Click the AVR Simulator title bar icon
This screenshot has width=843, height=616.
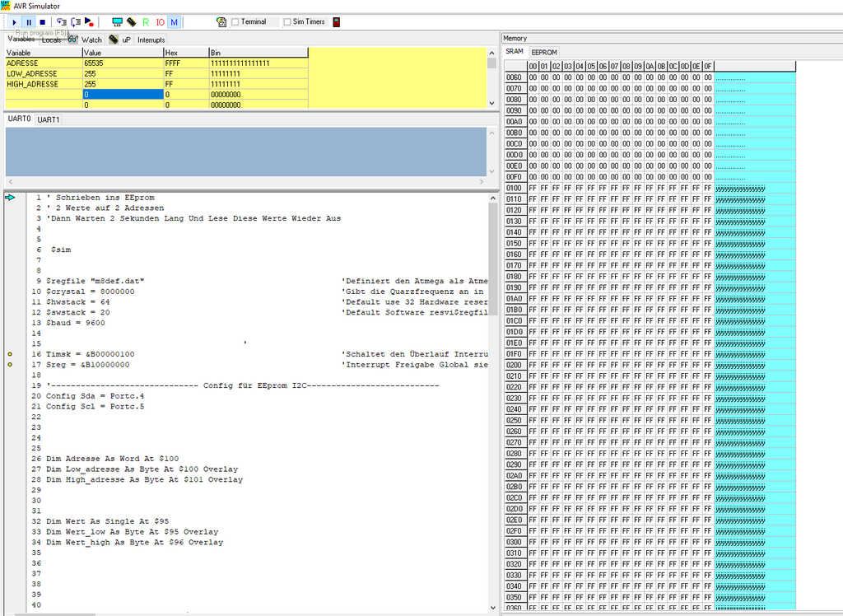(6, 6)
